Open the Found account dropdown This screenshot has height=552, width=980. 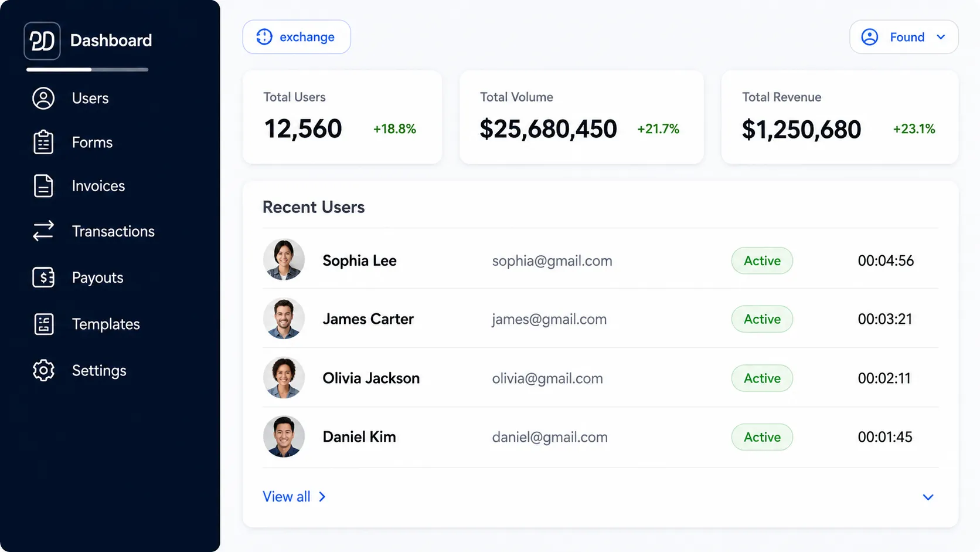pyautogui.click(x=904, y=37)
